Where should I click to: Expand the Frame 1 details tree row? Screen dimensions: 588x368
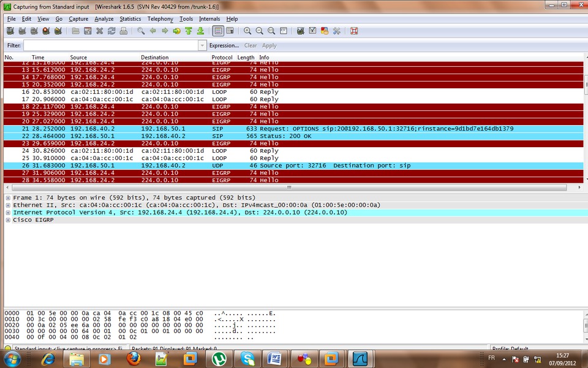coord(8,198)
